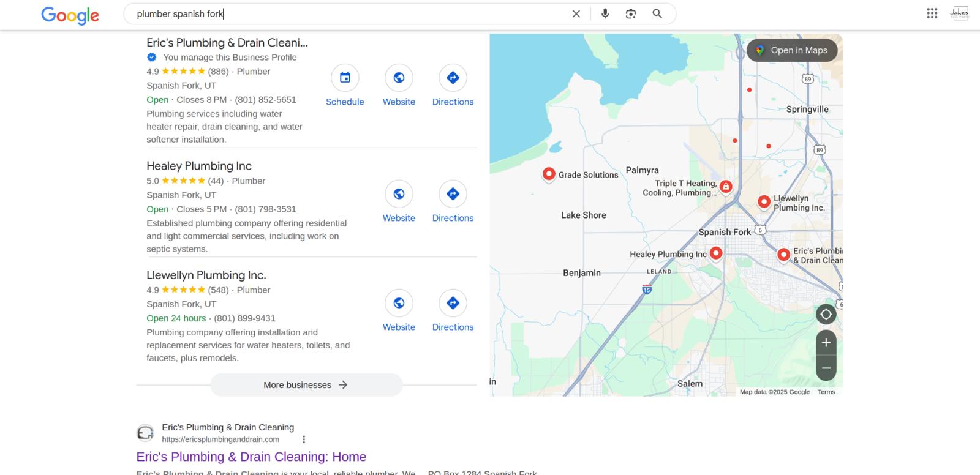Click the Triple T Heating map marker
Screen dimensions: 980x475
[725, 186]
